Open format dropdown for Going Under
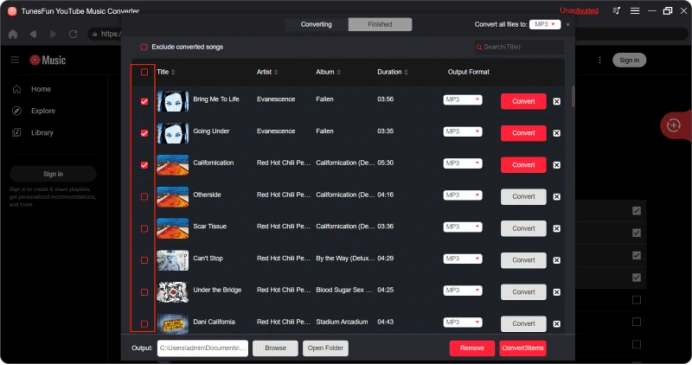The image size is (692, 365). 463,132
